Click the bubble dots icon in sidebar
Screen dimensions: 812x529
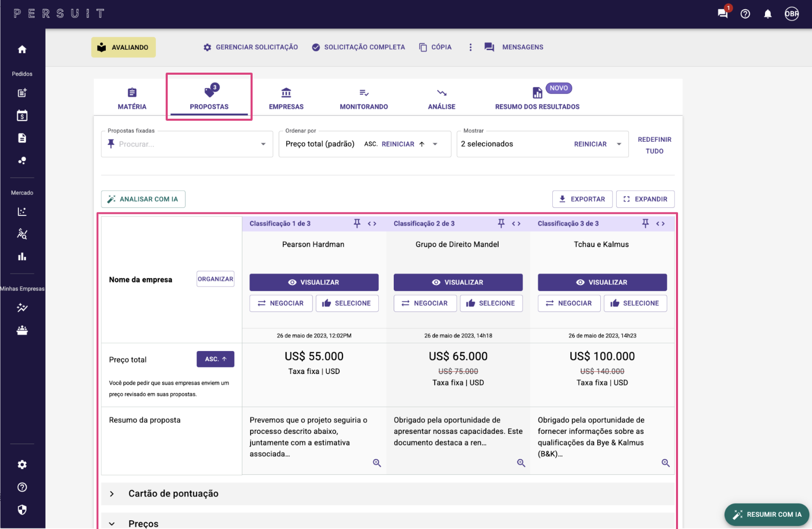[22, 160]
